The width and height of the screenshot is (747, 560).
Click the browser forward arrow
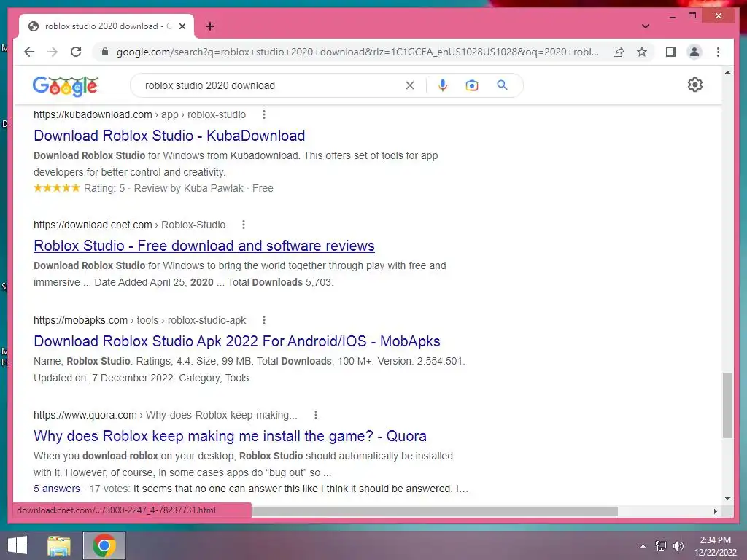(53, 52)
